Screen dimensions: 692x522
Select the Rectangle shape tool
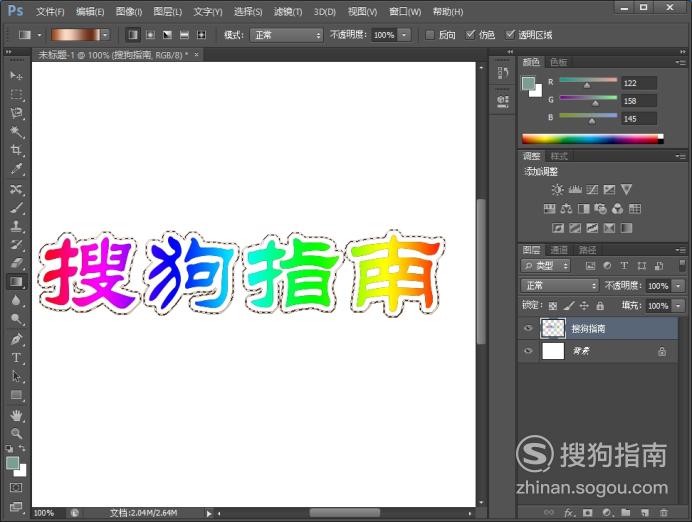pyautogui.click(x=16, y=395)
